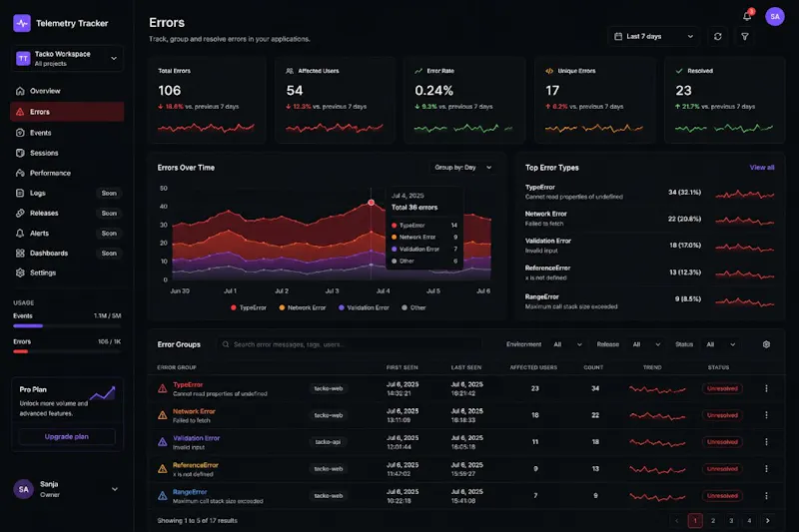This screenshot has width=799, height=532.
Task: Refresh the errors data
Action: 717,37
